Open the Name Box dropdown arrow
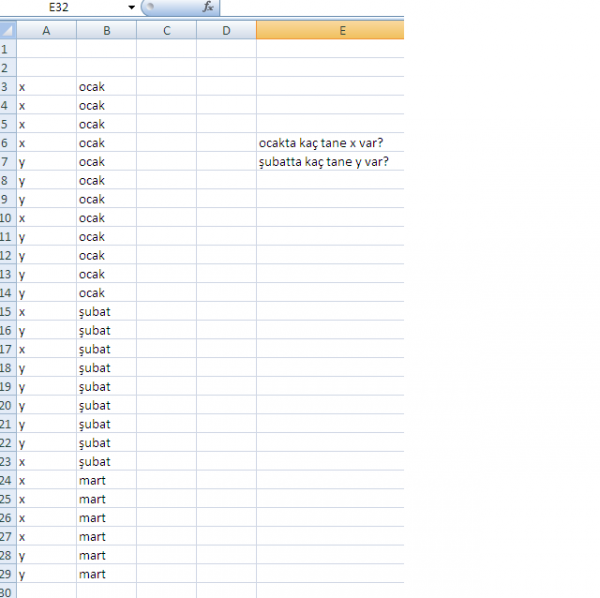The image size is (600, 598). (x=132, y=7)
